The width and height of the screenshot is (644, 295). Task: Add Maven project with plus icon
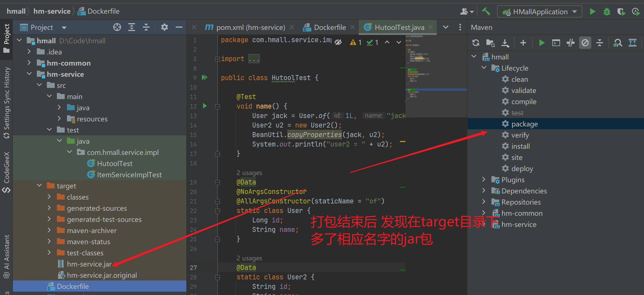pyautogui.click(x=523, y=43)
